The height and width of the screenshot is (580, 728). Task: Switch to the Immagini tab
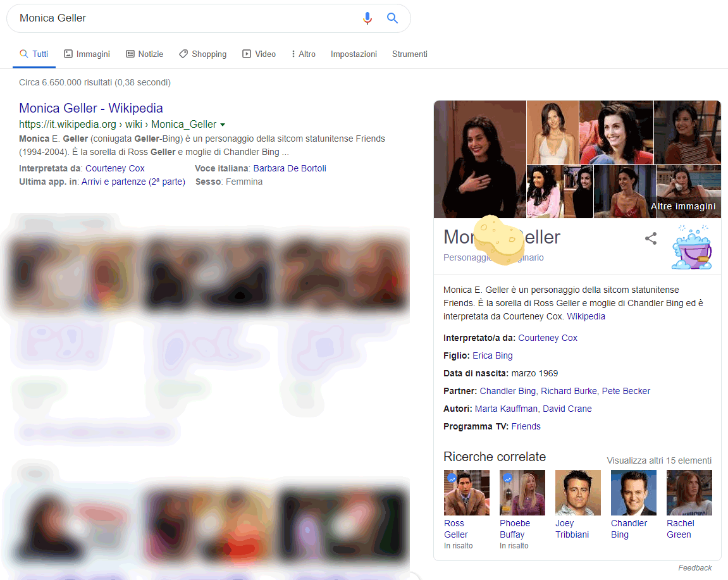[x=87, y=54]
